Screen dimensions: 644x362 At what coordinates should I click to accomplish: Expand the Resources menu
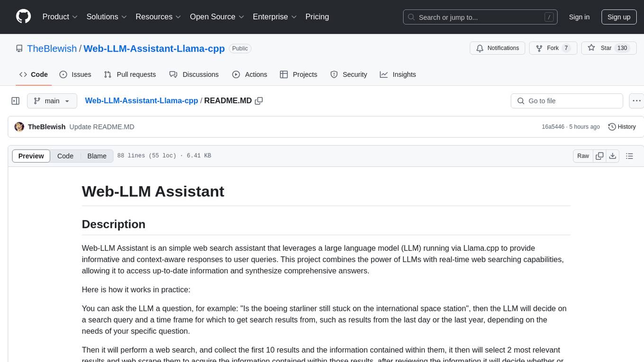click(158, 17)
